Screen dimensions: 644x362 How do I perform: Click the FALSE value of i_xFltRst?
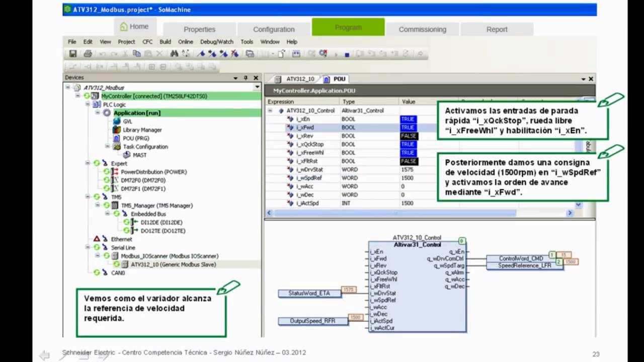pos(409,161)
